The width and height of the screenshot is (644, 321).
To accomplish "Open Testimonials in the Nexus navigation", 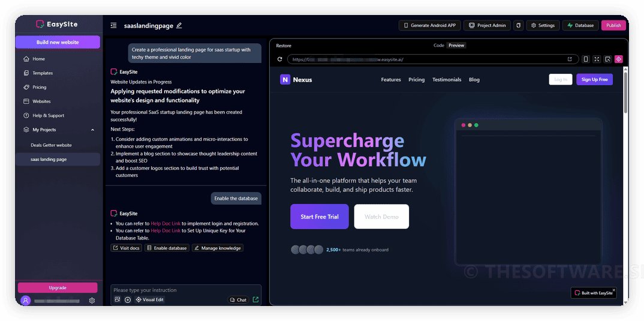I will 447,80.
